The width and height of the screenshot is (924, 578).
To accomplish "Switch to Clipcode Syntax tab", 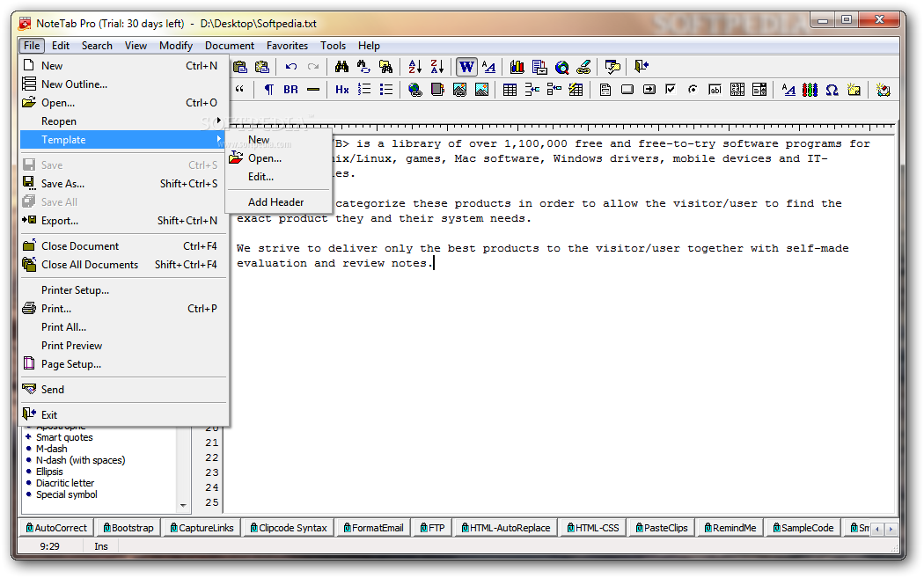I will 288,528.
